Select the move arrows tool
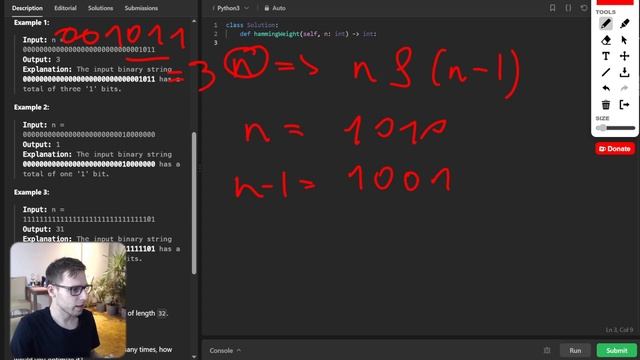 624,56
